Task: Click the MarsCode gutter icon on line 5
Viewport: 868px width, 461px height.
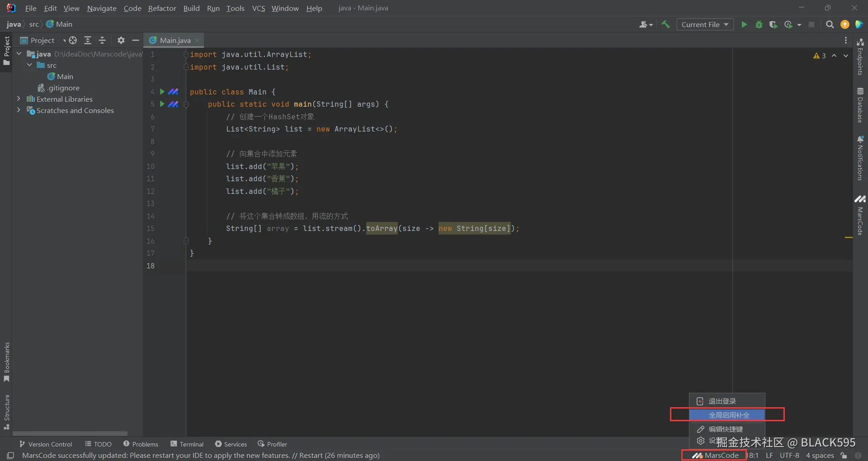Action: [x=173, y=104]
